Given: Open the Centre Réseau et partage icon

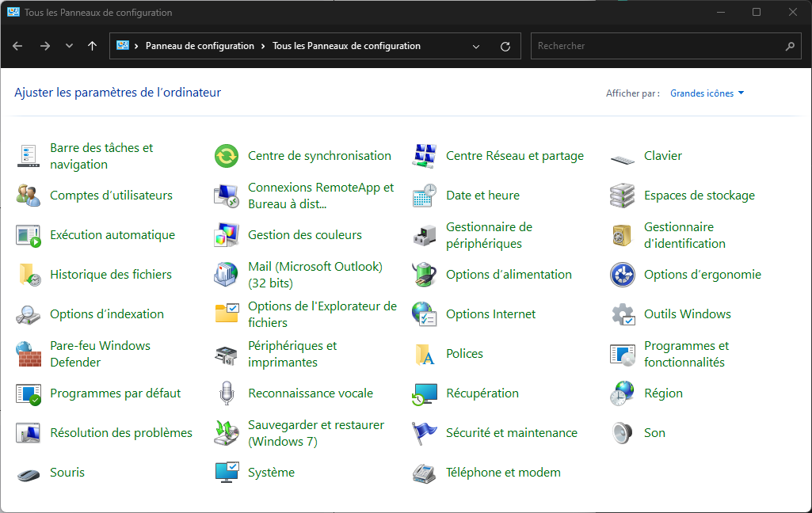Looking at the screenshot, I should (424, 156).
